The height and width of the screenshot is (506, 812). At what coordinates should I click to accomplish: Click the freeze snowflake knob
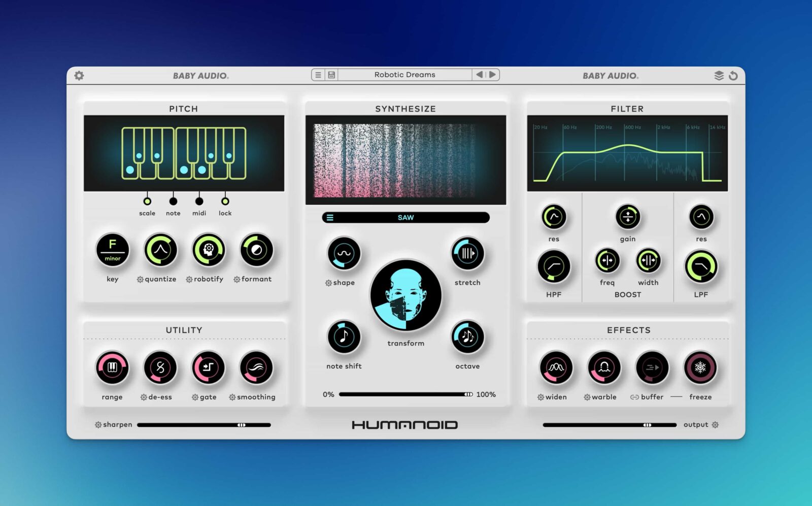click(x=700, y=367)
